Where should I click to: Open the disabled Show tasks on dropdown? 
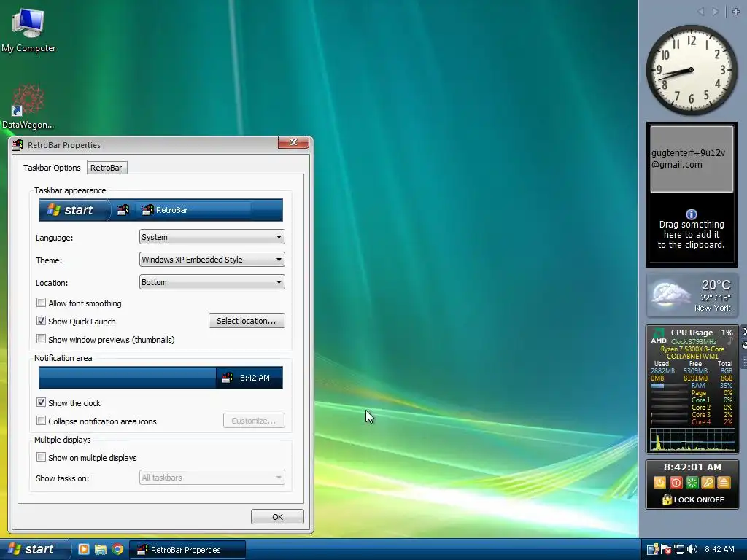pos(212,478)
